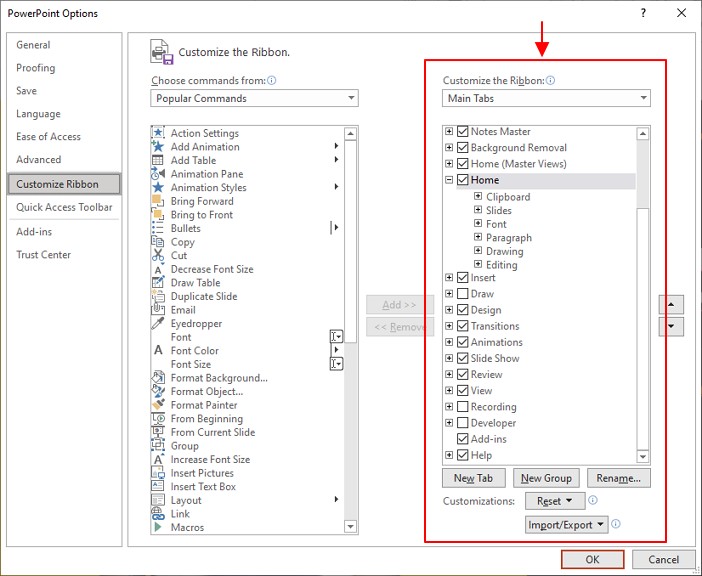This screenshot has height=576, width=702.
Task: Click the Increase Font Size icon
Action: click(158, 459)
